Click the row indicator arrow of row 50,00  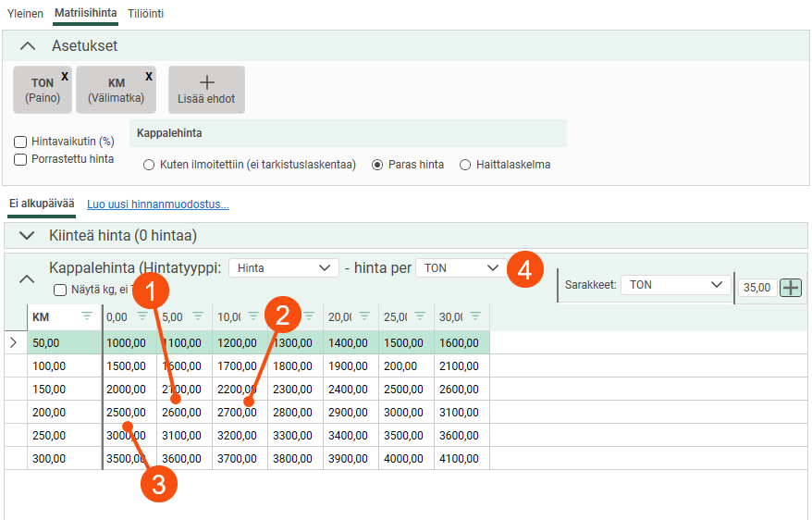coord(13,342)
